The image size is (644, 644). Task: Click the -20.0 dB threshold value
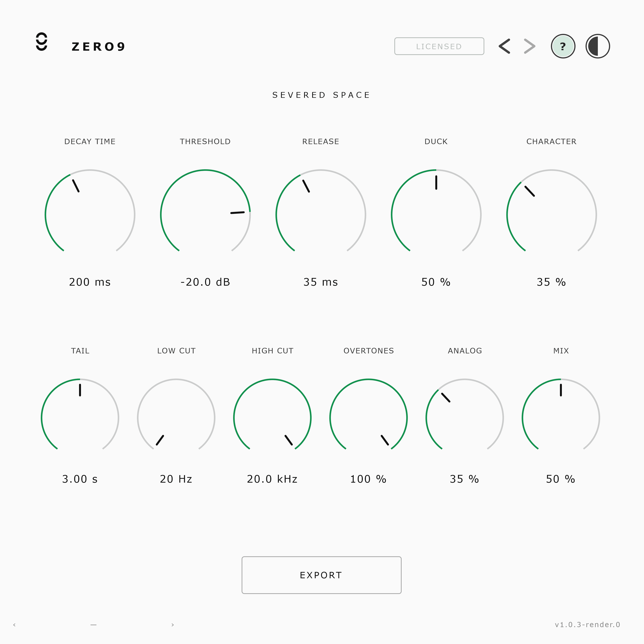[205, 282]
